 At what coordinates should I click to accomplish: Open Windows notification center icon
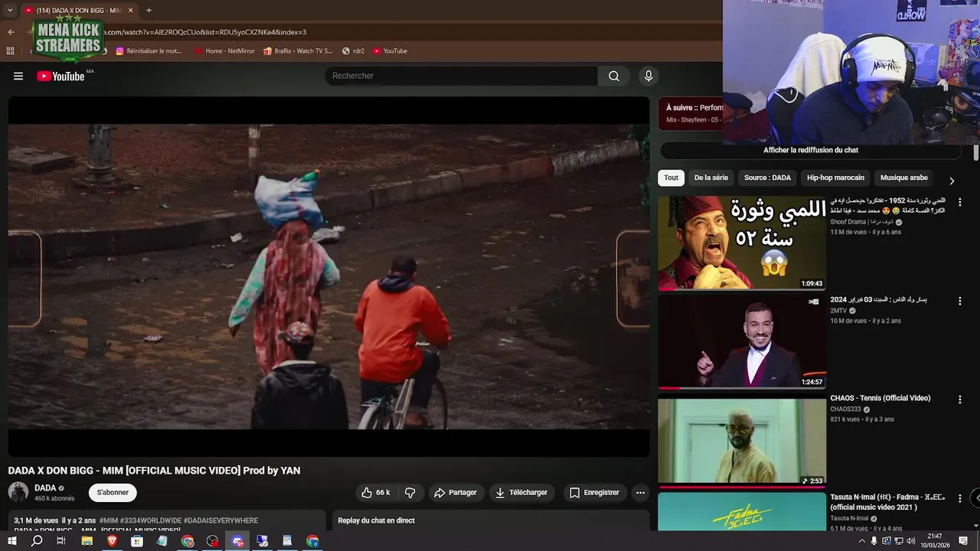click(963, 541)
